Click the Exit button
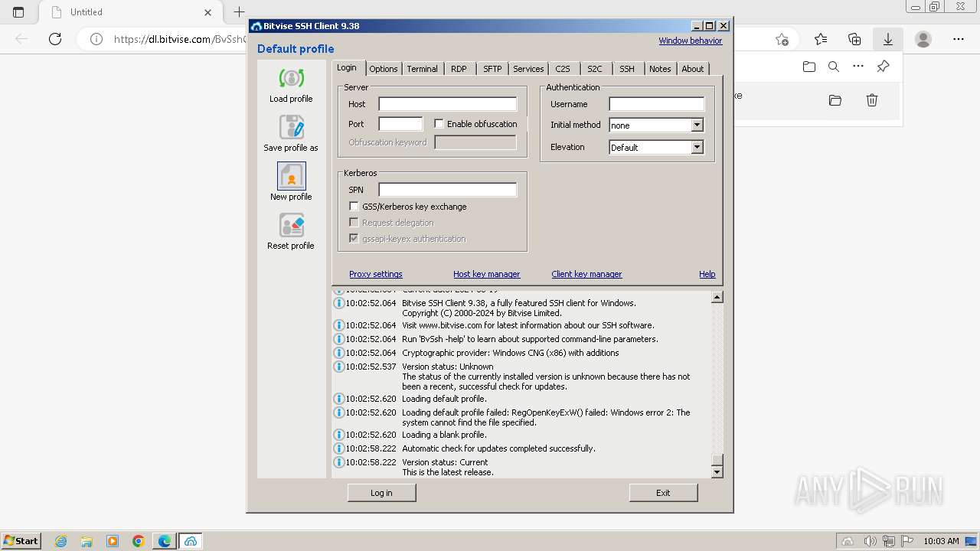Screen dimensions: 980x551 click(x=663, y=493)
